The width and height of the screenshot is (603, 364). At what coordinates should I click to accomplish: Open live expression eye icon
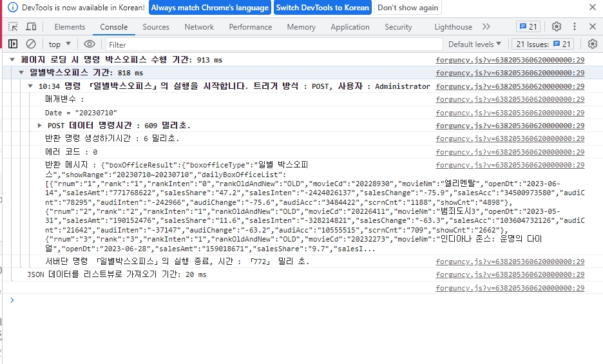coord(90,44)
